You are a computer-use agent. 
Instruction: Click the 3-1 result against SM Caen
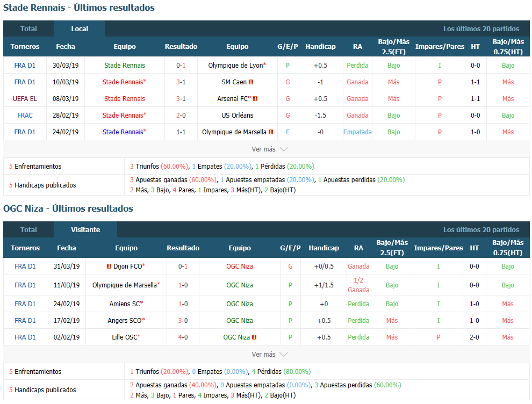181,82
